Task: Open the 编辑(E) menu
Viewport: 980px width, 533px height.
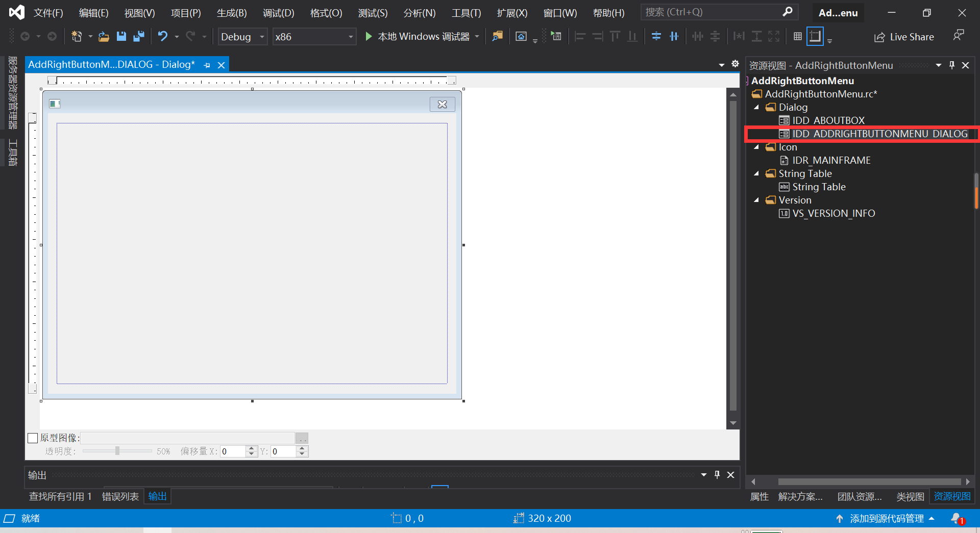Action: click(94, 13)
